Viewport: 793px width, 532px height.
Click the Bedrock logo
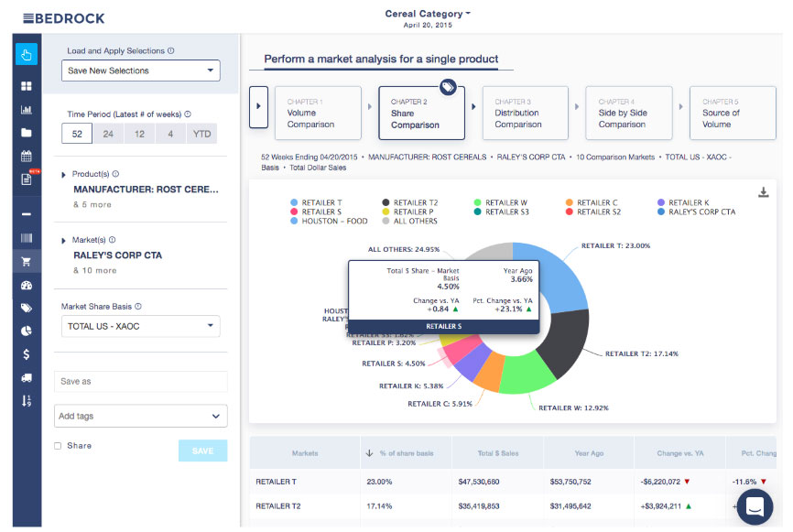64,18
